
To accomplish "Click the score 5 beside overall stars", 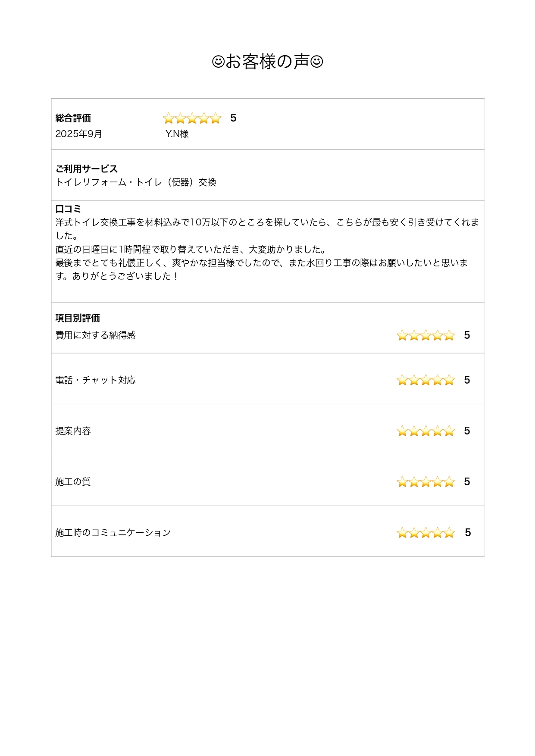I will pyautogui.click(x=233, y=118).
